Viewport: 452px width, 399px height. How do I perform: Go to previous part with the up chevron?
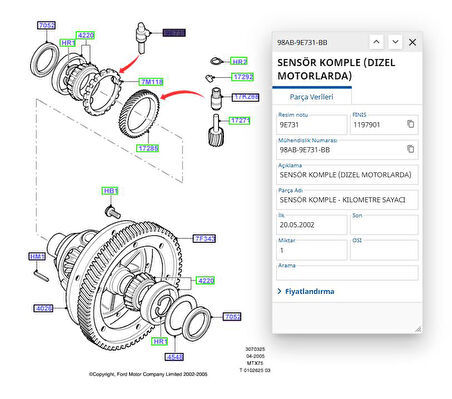pos(376,42)
